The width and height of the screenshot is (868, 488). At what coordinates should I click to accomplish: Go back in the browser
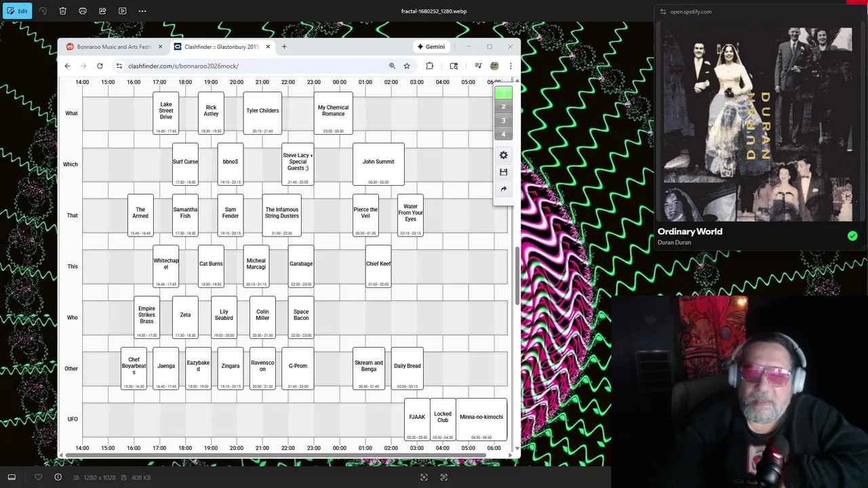67,66
